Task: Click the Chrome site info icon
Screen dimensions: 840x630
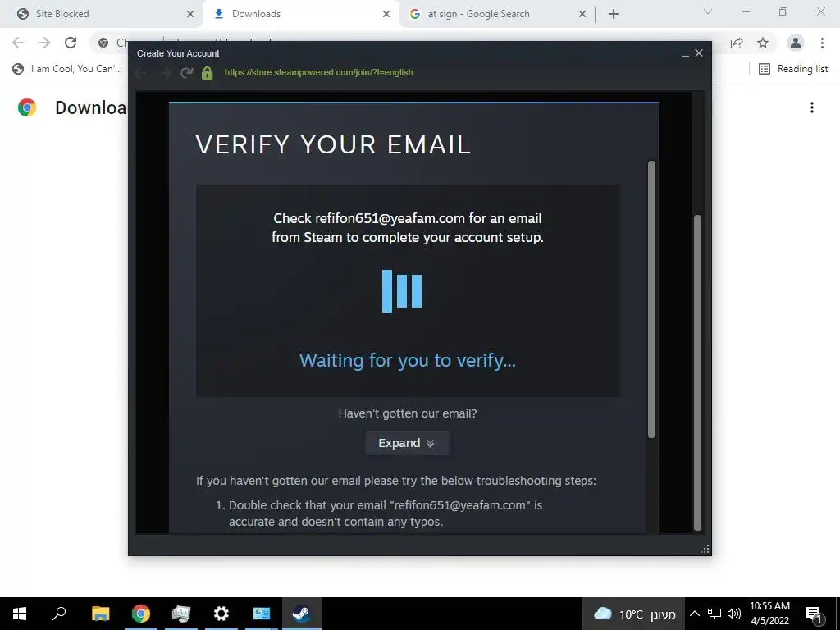Action: tap(103, 43)
